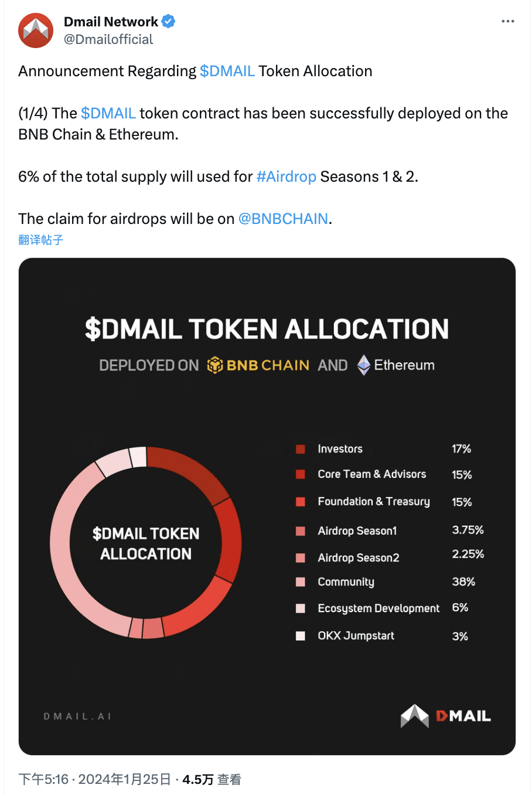This screenshot has width=532, height=795.
Task: Click the OKX Jumpstart legend square
Action: (x=300, y=636)
